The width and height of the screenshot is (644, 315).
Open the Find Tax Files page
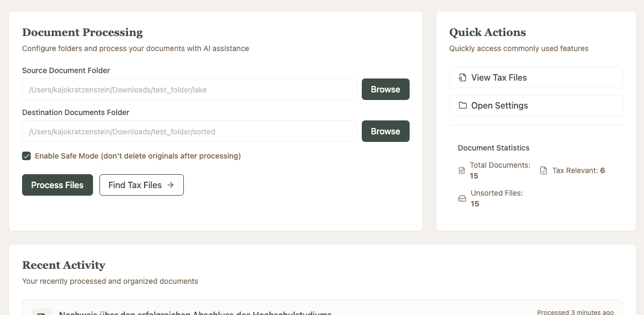[141, 185]
